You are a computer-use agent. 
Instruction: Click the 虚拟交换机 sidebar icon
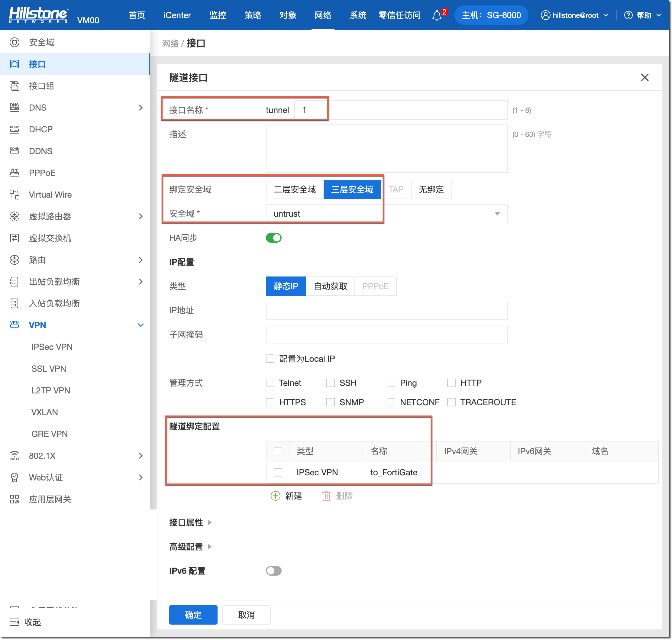(x=14, y=238)
